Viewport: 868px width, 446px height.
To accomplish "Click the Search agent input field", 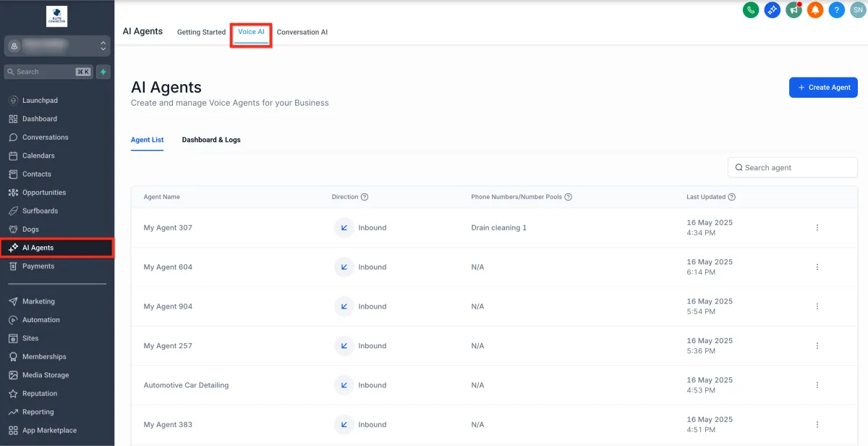I will pos(793,167).
